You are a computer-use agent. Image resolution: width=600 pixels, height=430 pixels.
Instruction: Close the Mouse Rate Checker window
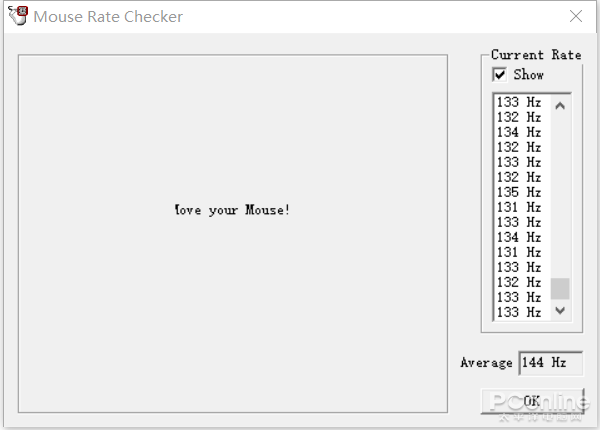click(576, 16)
